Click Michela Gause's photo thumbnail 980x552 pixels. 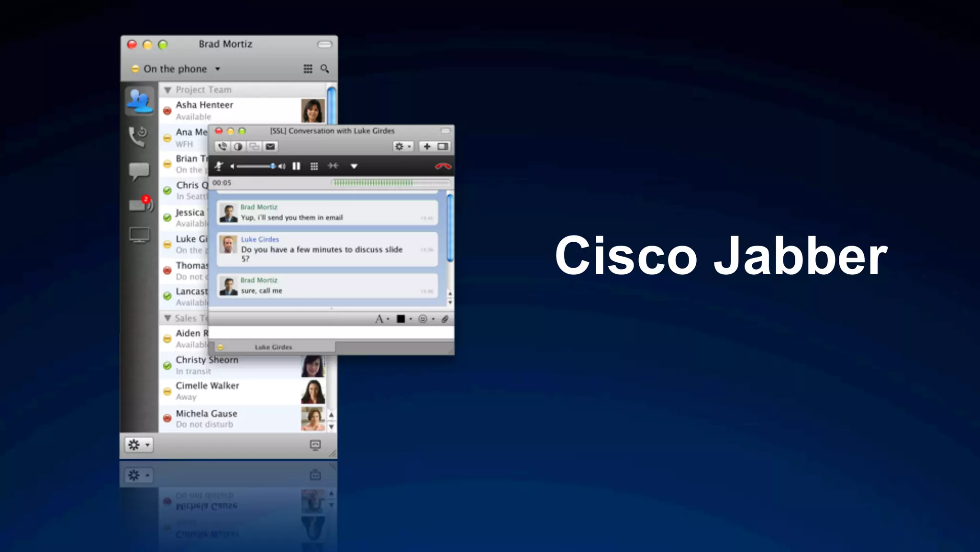tap(313, 419)
